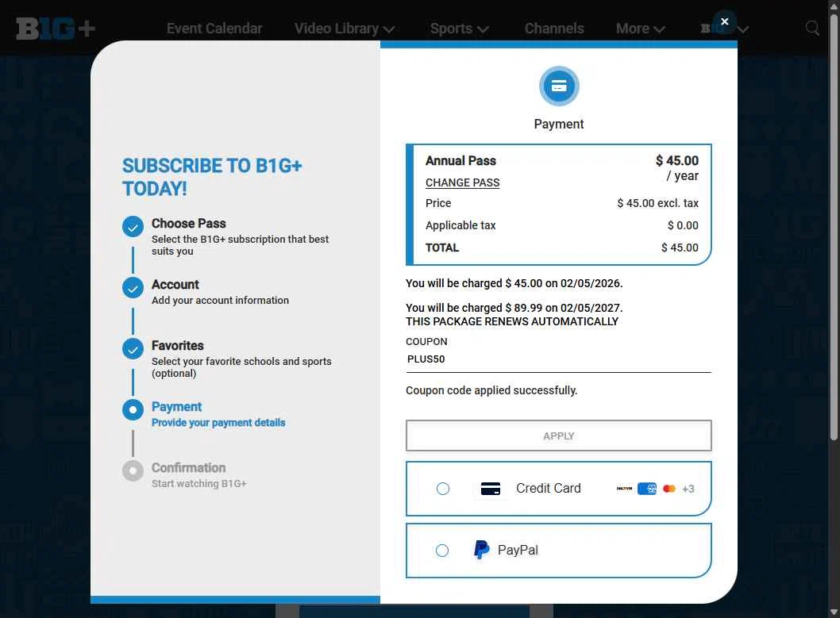Click the black credit card icon

(x=490, y=489)
